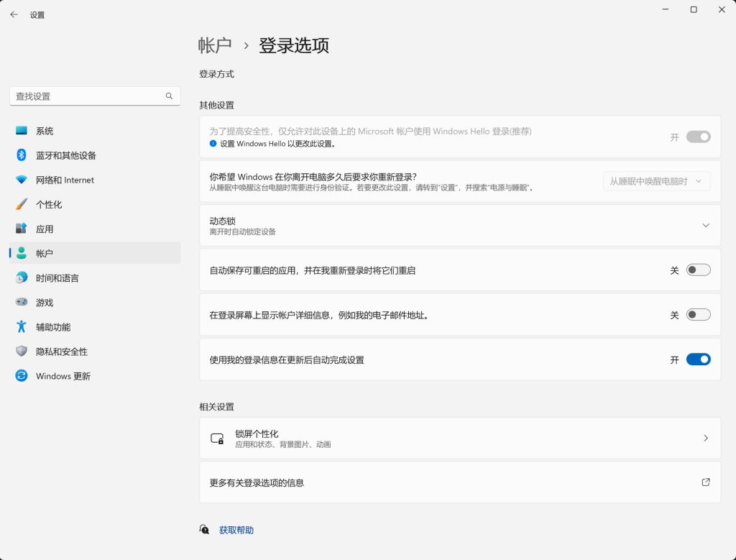The image size is (736, 560).
Task: Go to 网络和 Internet settings
Action: (95, 180)
